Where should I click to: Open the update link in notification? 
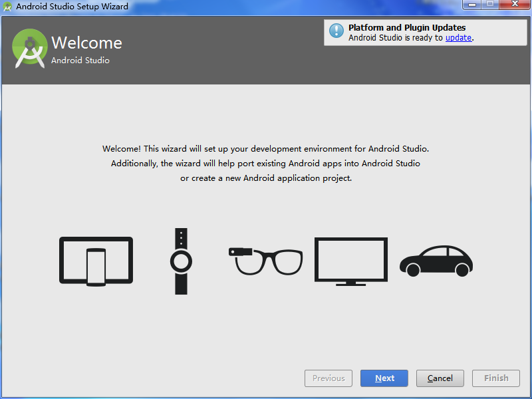click(x=458, y=38)
